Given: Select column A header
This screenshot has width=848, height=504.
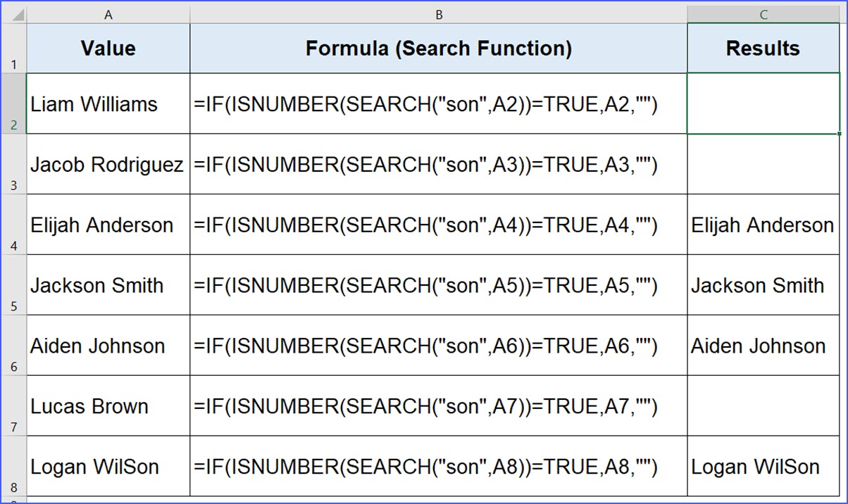Looking at the screenshot, I should [107, 13].
